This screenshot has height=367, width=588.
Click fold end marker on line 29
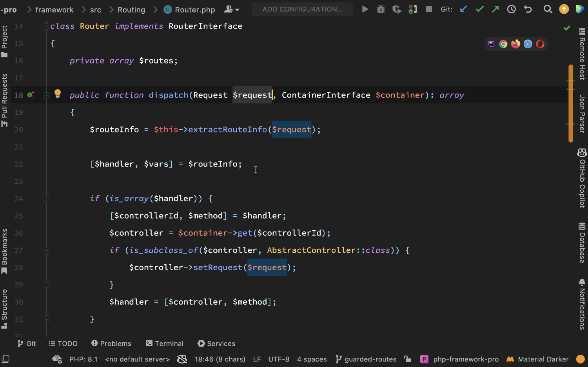(x=46, y=285)
